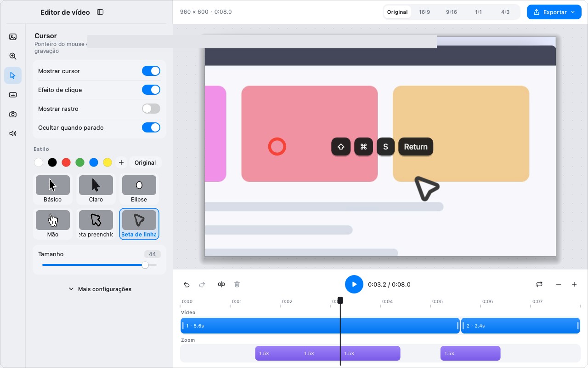Choose the Claro cursor style
This screenshot has height=368, width=588.
coord(96,189)
